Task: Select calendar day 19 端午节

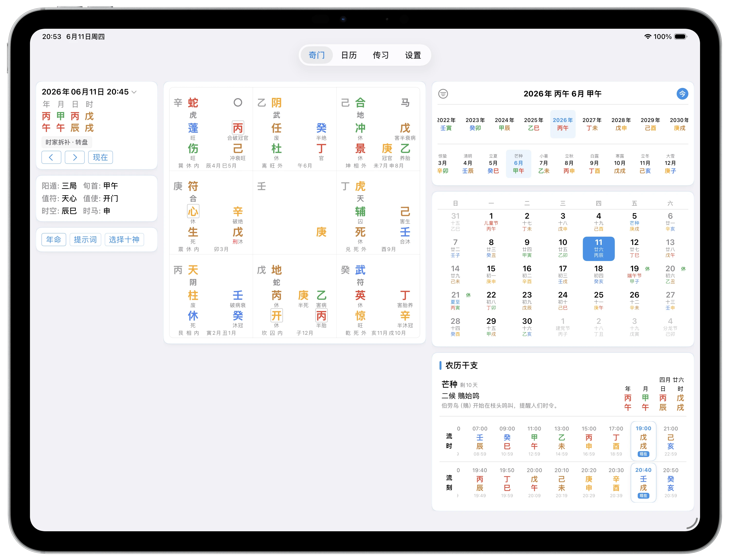Action: pyautogui.click(x=634, y=275)
